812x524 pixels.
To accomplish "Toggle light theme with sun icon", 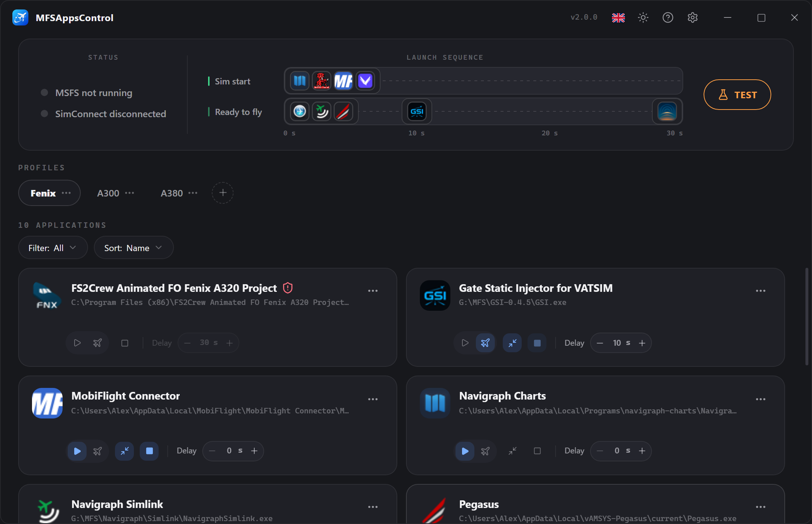I will pos(643,17).
